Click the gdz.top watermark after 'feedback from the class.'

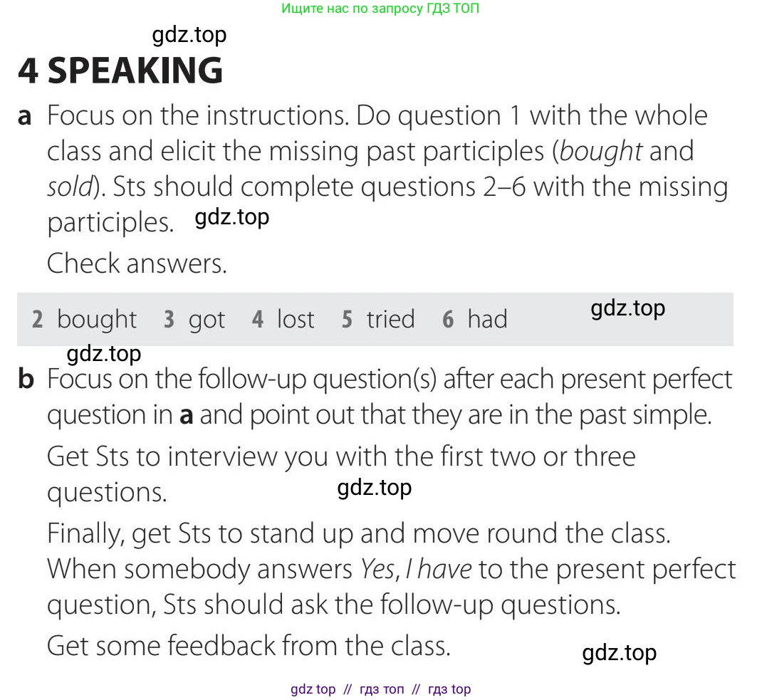[x=619, y=653]
